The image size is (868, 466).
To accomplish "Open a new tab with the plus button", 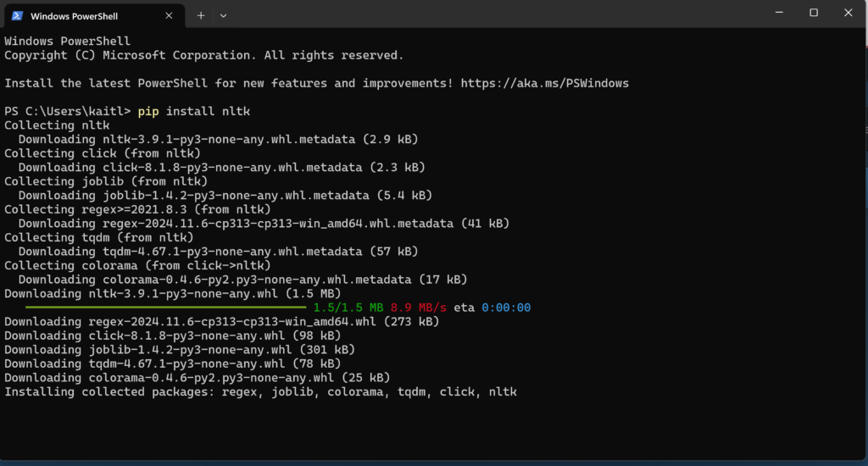I will point(201,15).
